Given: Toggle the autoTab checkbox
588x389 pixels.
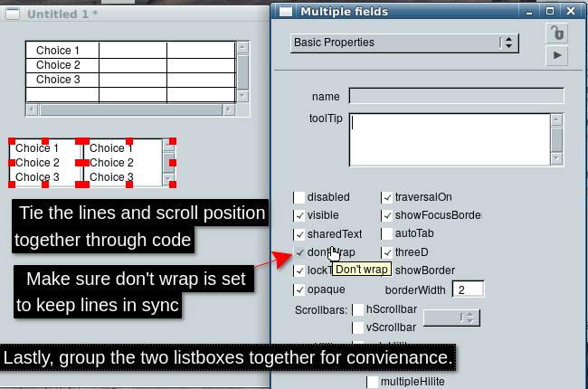Looking at the screenshot, I should tap(387, 233).
